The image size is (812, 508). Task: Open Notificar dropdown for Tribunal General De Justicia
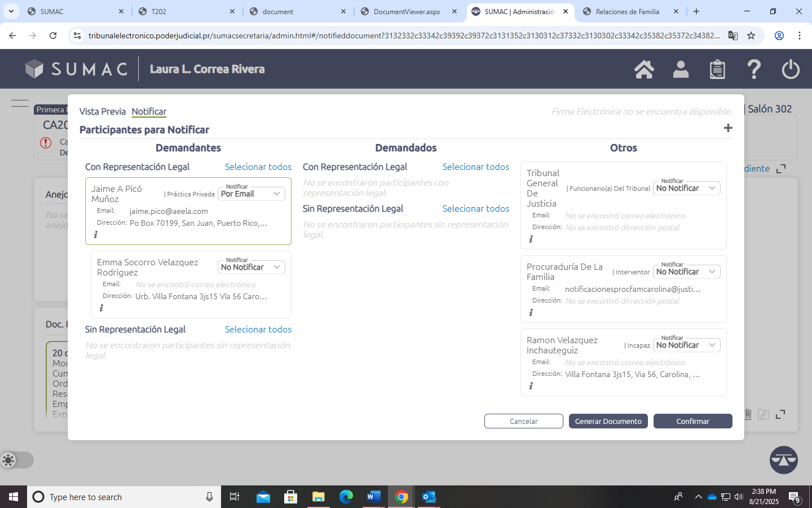[686, 188]
